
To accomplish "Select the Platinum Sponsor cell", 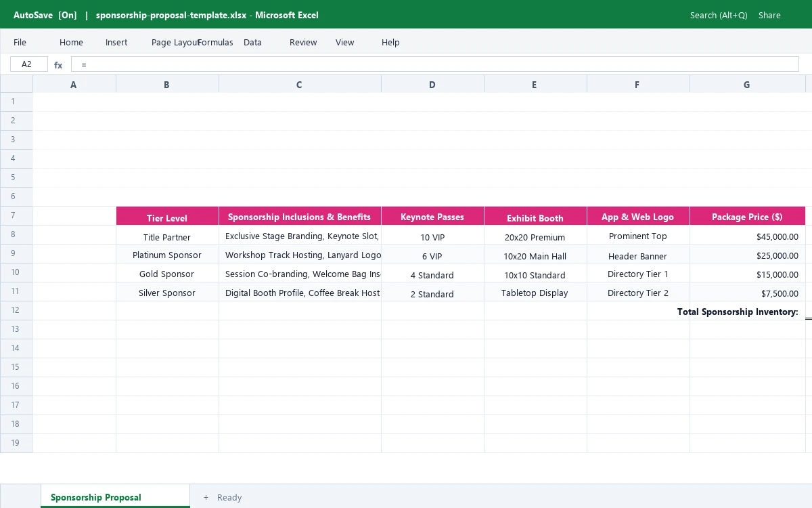I will (x=167, y=254).
